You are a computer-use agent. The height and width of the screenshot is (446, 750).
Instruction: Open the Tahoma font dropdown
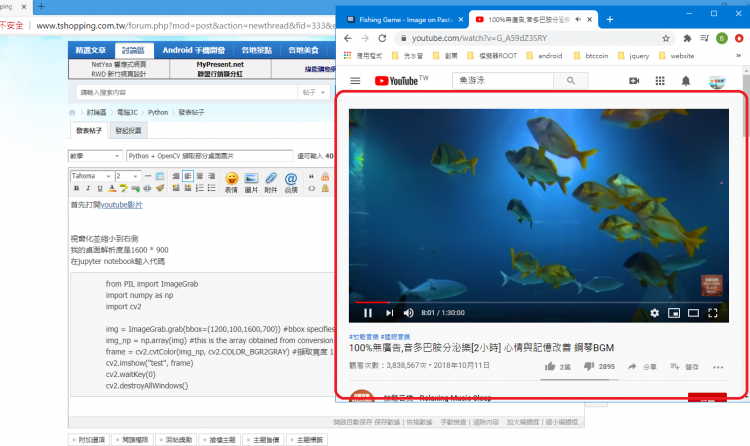tap(91, 176)
